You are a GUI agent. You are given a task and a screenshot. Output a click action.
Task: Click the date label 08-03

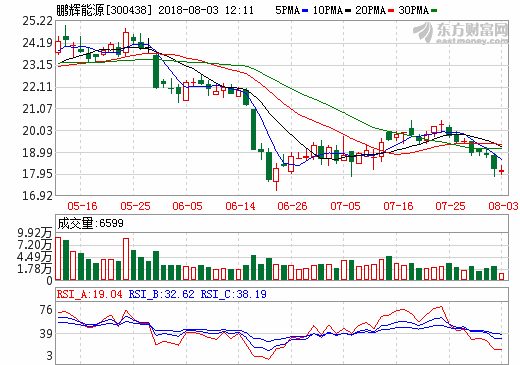pos(503,206)
